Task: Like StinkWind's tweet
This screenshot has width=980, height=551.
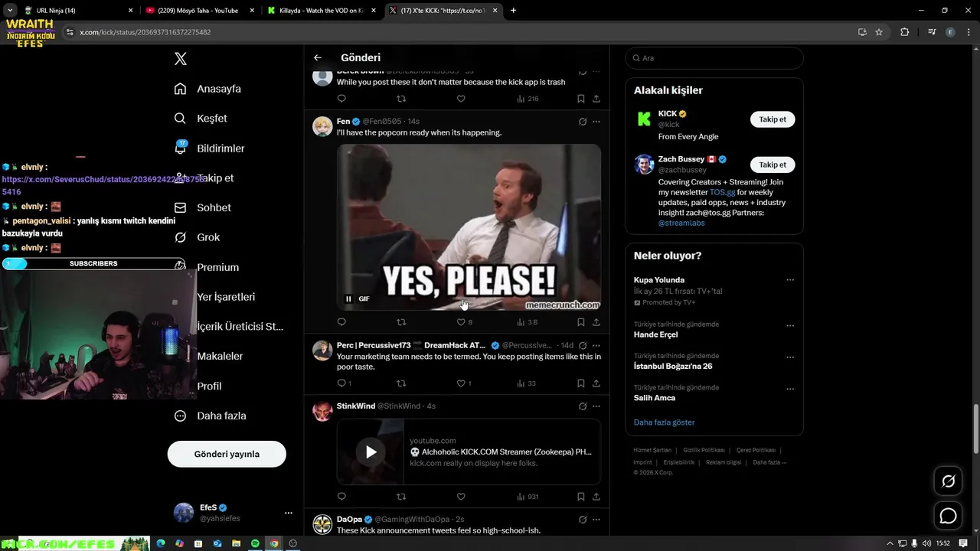Action: point(461,497)
